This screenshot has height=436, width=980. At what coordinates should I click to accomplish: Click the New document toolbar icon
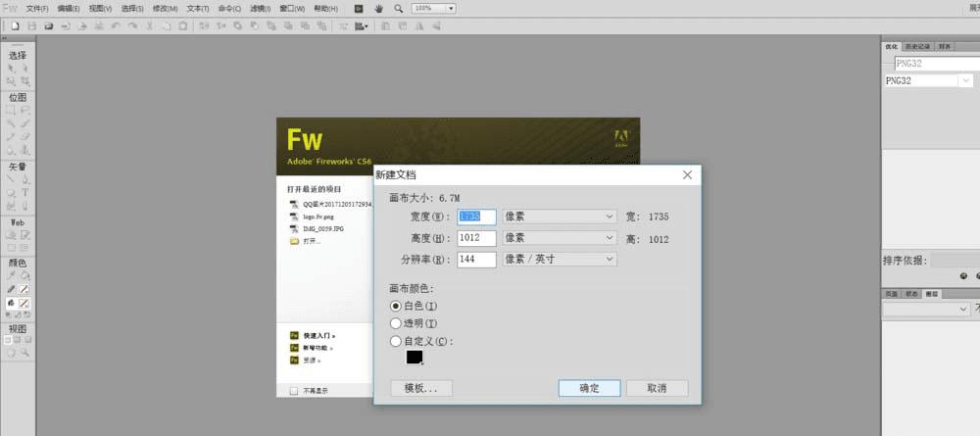click(15, 26)
